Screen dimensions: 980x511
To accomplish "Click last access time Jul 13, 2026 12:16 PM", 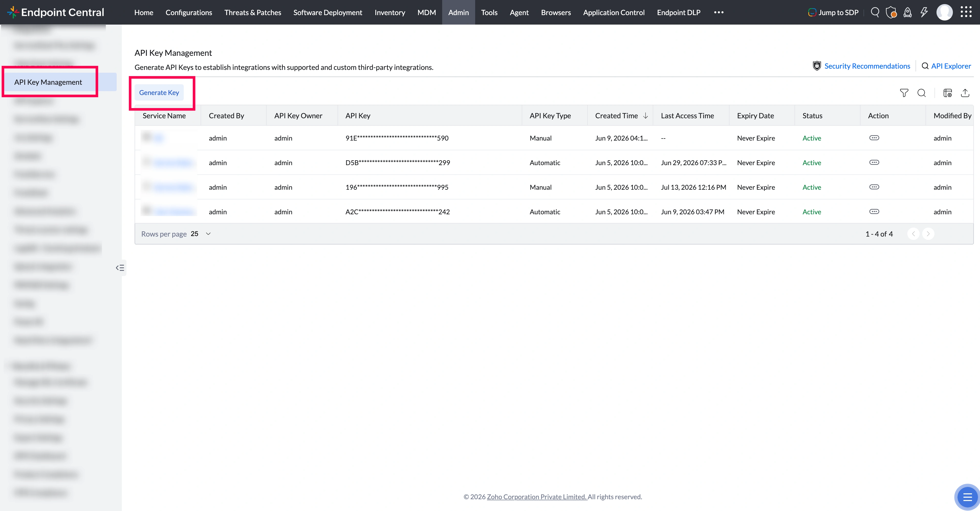I will pos(693,187).
